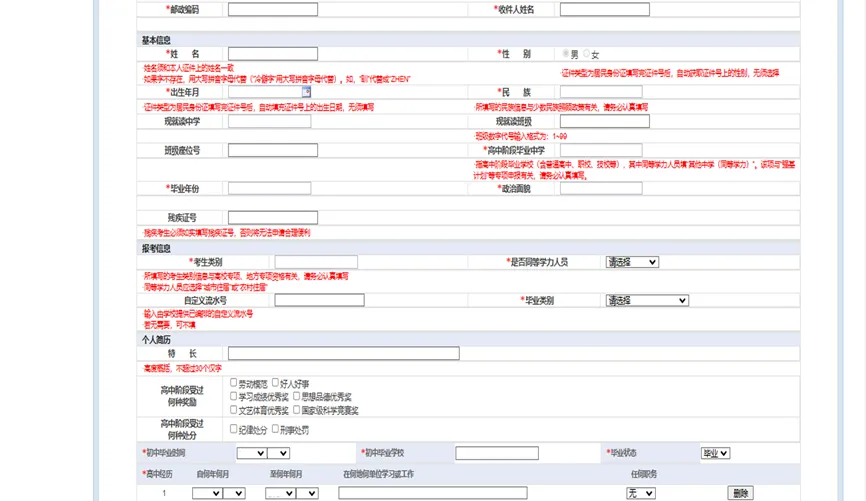Focus the 现就读班级 field
Viewport: 866px width, 501px height.
click(605, 122)
